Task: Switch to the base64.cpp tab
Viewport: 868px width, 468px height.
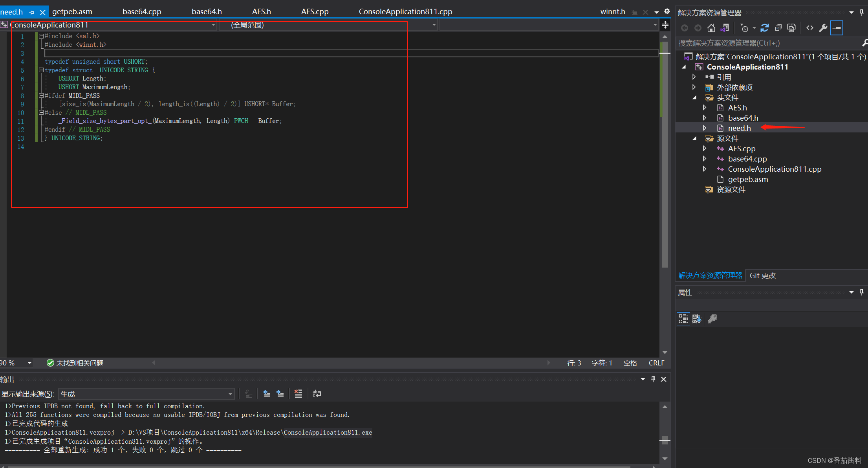Action: point(142,12)
